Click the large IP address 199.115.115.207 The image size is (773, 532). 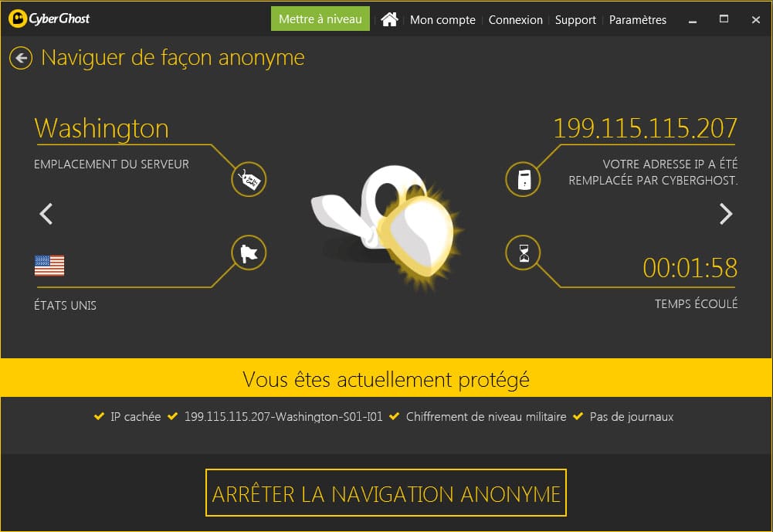[645, 128]
